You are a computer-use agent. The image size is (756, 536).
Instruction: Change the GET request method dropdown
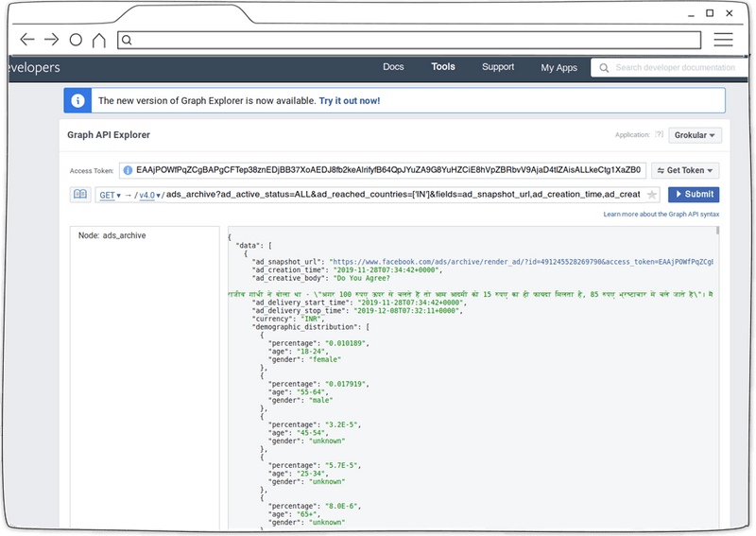pyautogui.click(x=110, y=196)
